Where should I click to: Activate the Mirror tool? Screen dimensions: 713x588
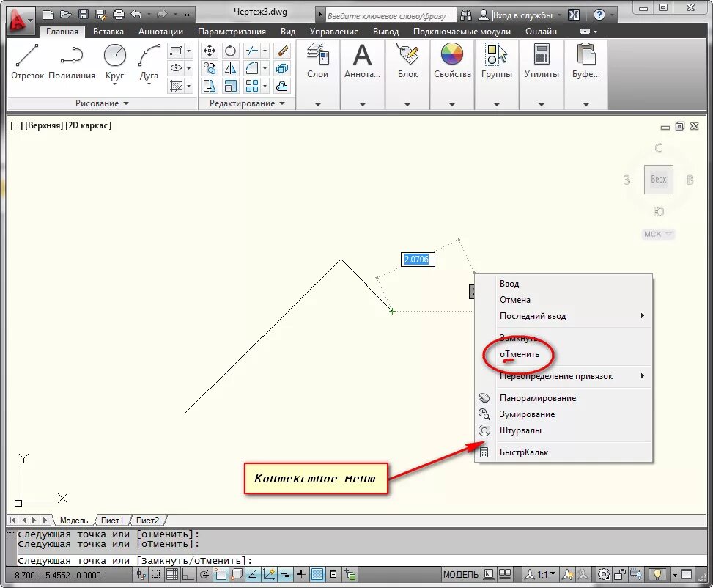click(231, 68)
